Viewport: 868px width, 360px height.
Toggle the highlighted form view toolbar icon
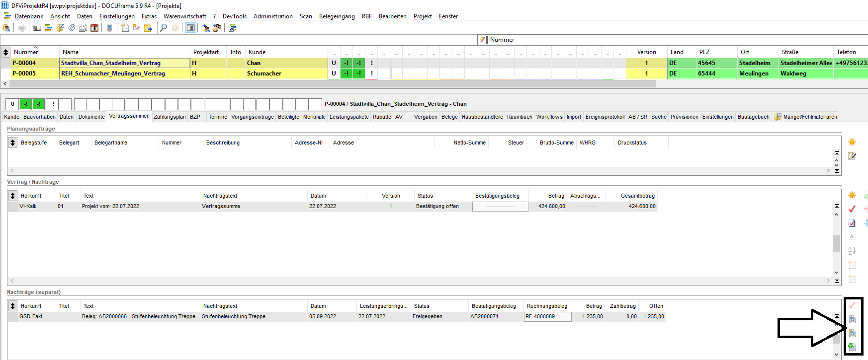point(190,28)
